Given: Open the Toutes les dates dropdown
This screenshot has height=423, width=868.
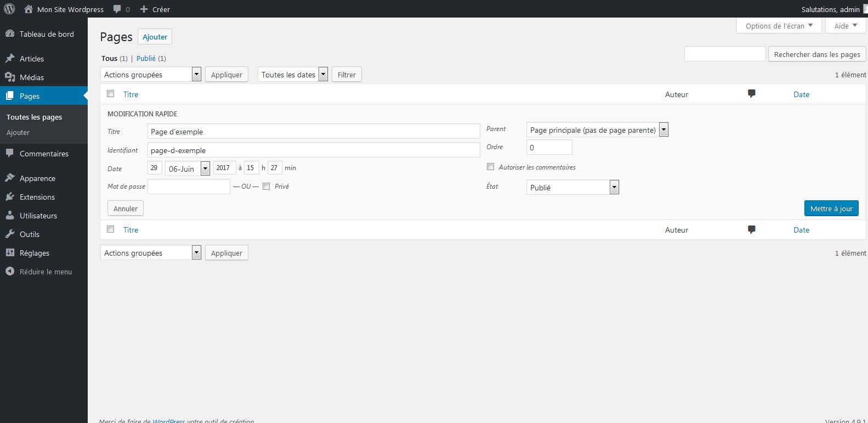Looking at the screenshot, I should [x=293, y=74].
